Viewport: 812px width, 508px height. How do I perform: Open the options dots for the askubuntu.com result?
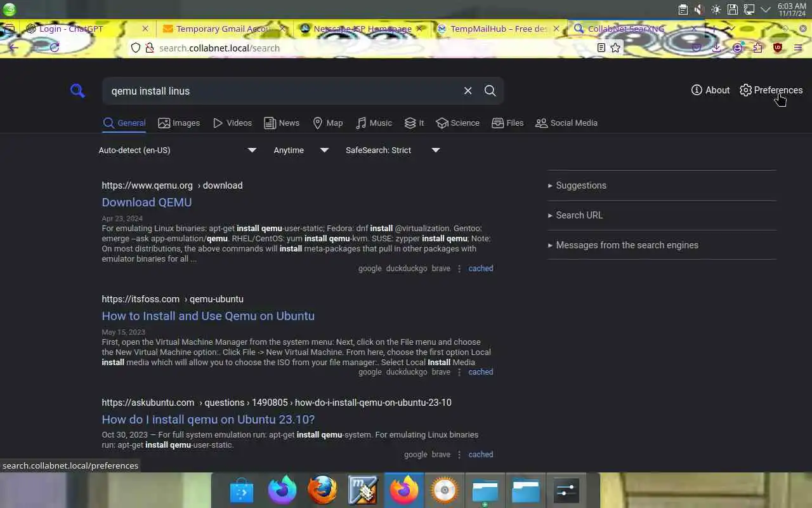click(459, 455)
